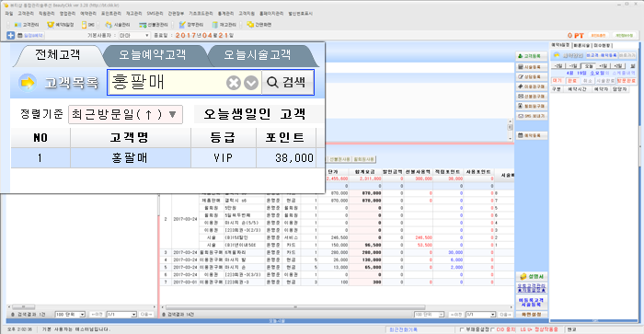This screenshot has height=334, width=644.
Task: Click the 오늘생일인 고객 button
Action: coord(255,114)
